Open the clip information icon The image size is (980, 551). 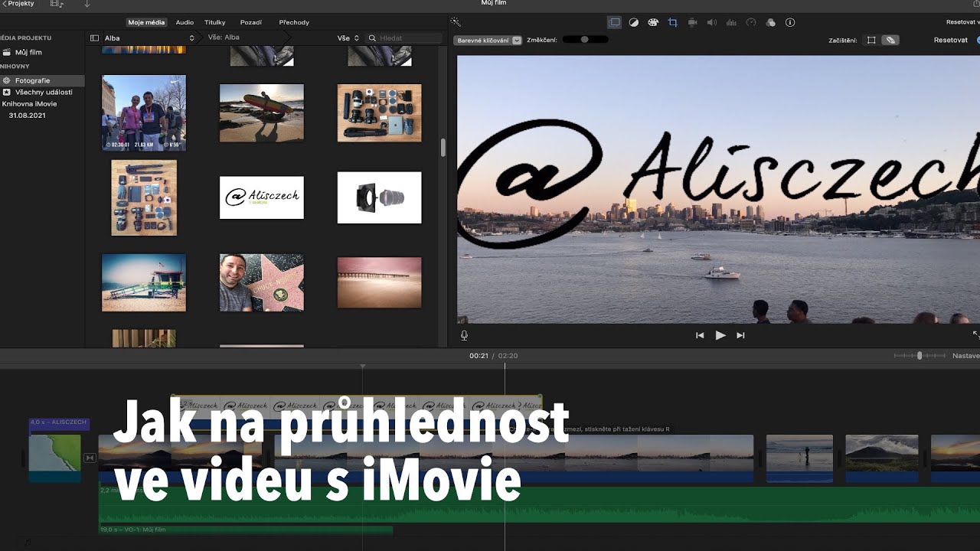pyautogui.click(x=790, y=22)
